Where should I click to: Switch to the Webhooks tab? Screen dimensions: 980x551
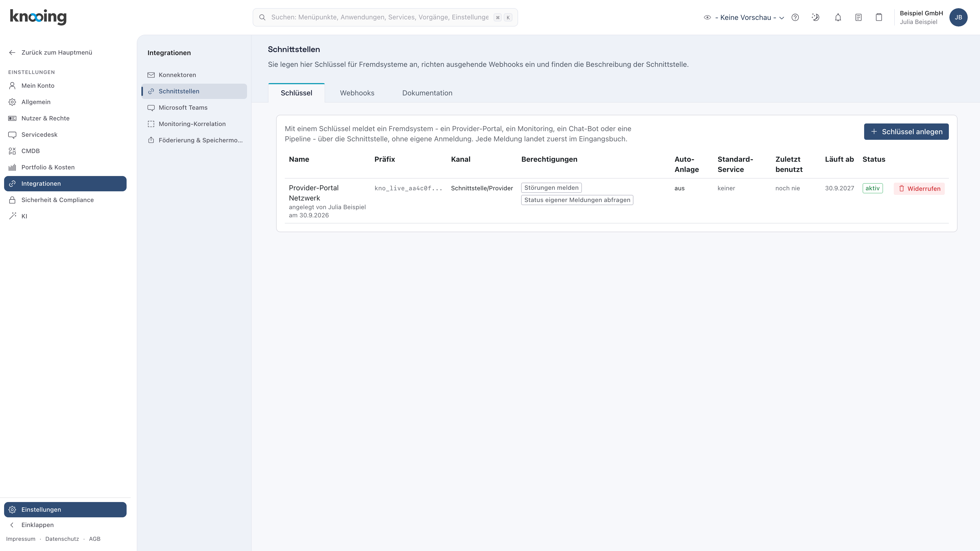tap(357, 93)
